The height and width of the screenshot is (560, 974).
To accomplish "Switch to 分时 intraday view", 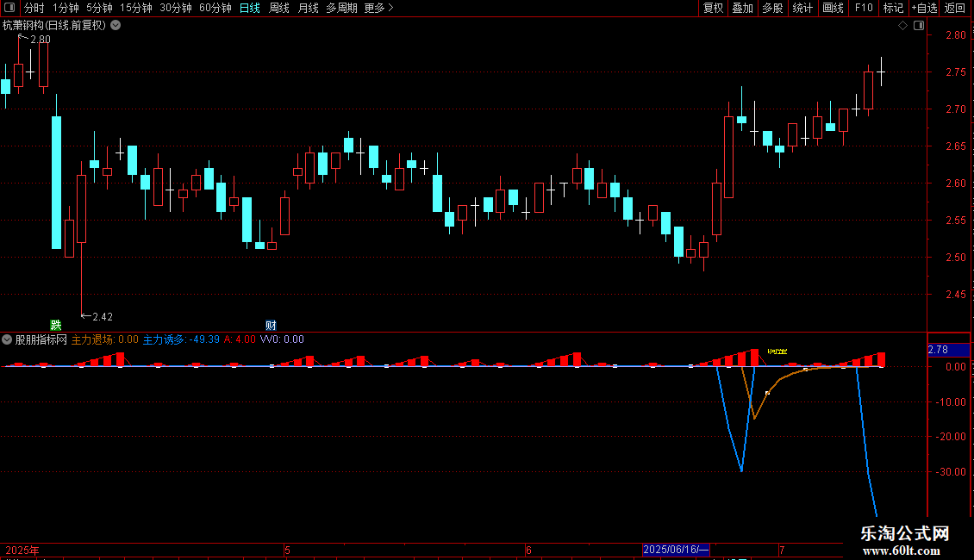I will [34, 8].
